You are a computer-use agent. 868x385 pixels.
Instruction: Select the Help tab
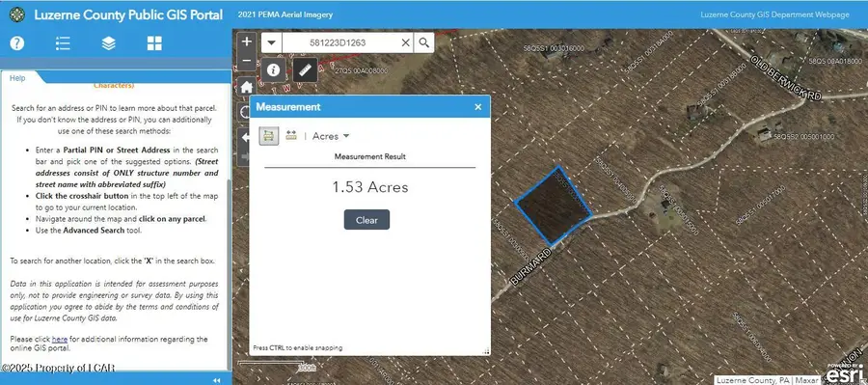click(17, 78)
